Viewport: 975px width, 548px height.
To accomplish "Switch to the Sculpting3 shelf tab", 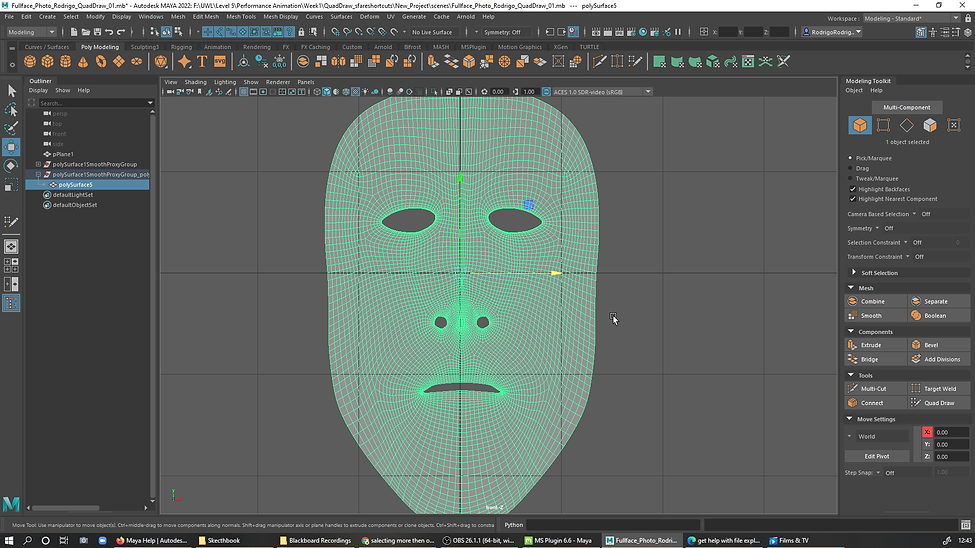I will [144, 47].
